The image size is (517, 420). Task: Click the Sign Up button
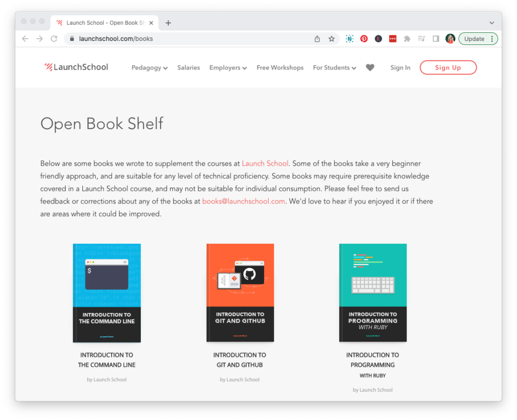tap(448, 67)
